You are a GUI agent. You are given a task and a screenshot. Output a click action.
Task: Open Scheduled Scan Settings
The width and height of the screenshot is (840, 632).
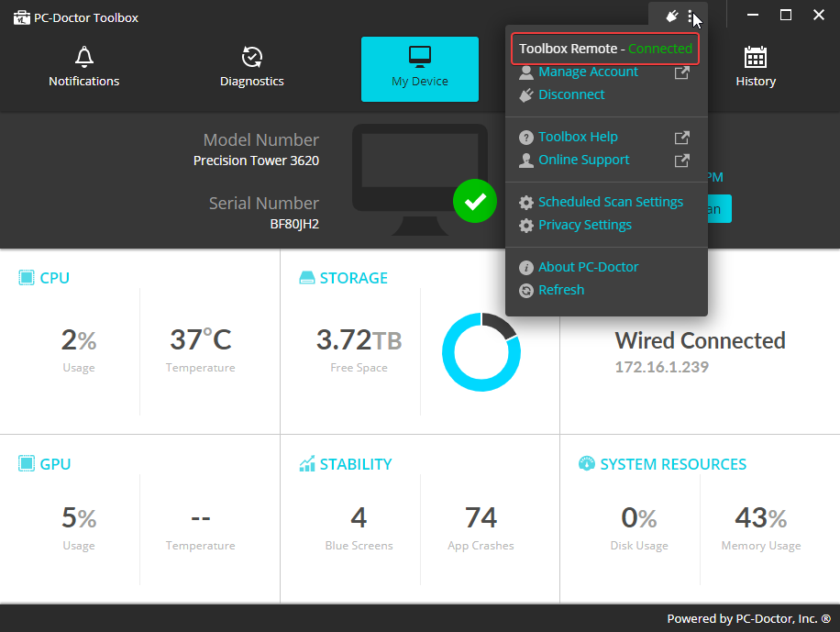(x=611, y=202)
